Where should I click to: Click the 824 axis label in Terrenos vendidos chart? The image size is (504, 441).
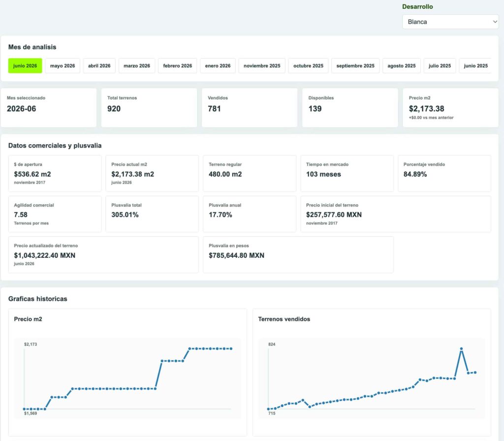272,344
